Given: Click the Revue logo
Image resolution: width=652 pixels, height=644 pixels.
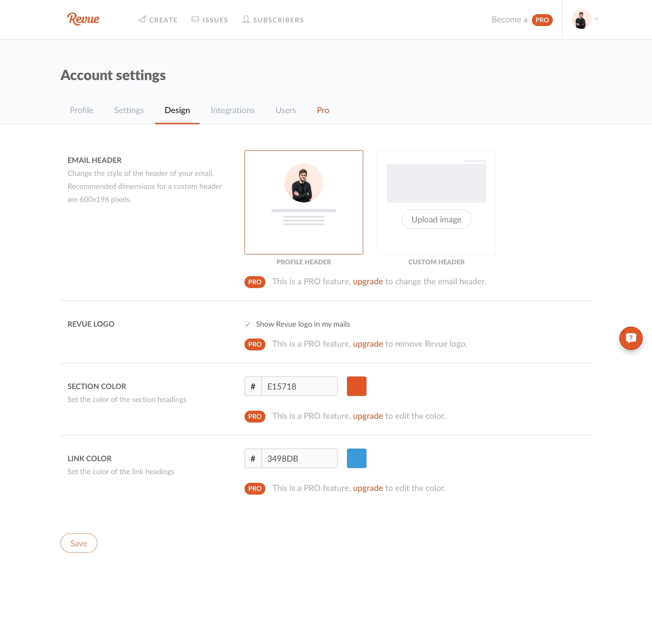Looking at the screenshot, I should tap(83, 19).
